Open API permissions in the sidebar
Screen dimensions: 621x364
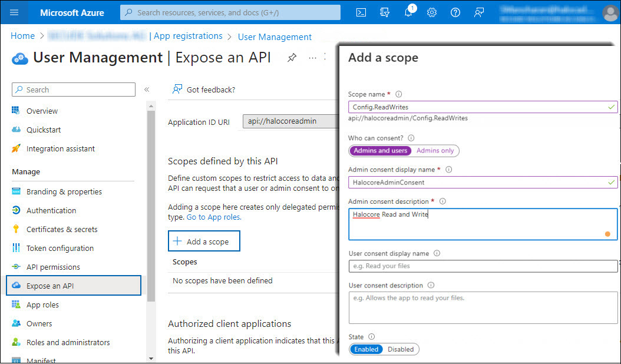53,267
